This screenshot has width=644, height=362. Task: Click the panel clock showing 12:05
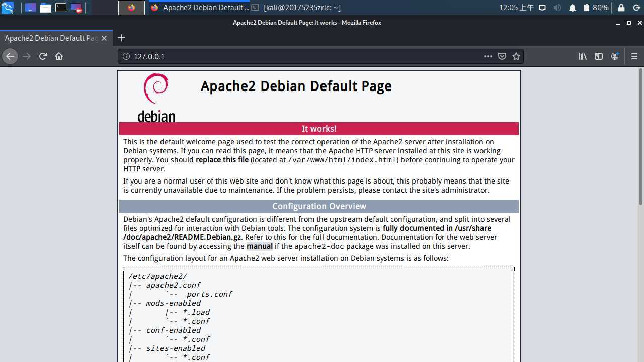517,8
